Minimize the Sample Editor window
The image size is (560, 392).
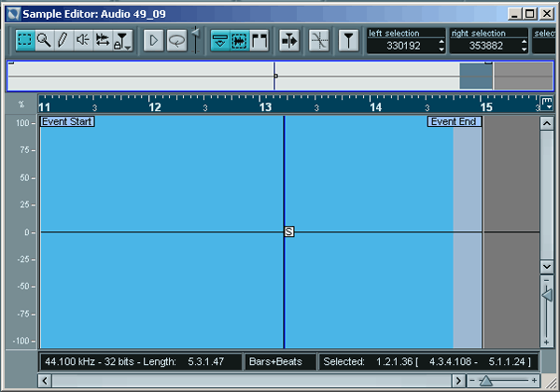tap(514, 14)
